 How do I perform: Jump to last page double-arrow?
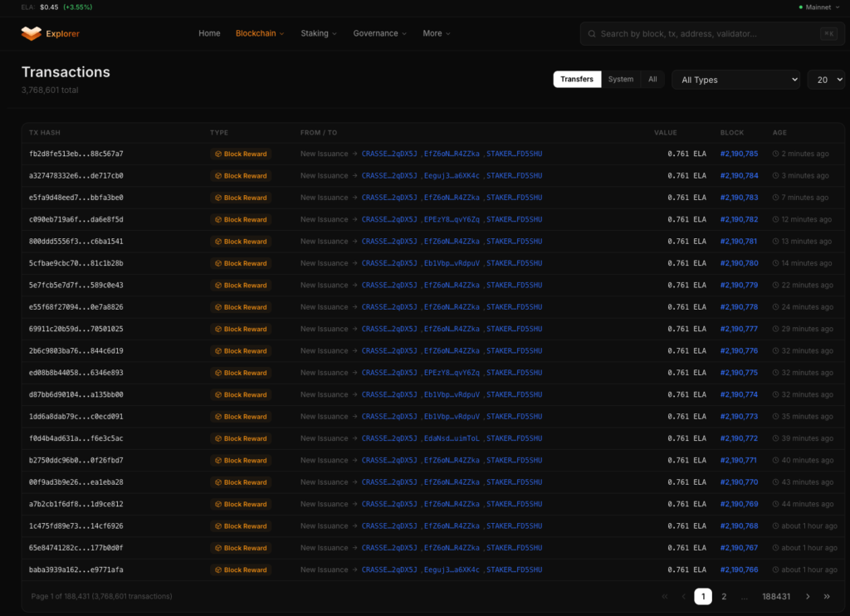pos(827,596)
